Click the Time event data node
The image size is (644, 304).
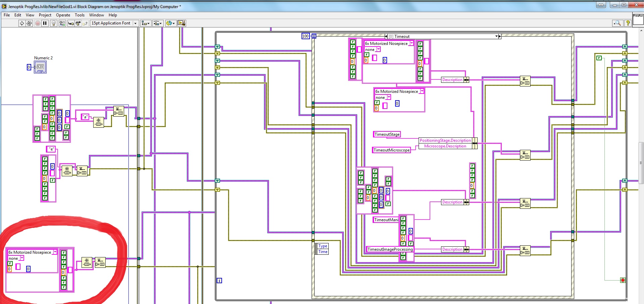point(323,252)
